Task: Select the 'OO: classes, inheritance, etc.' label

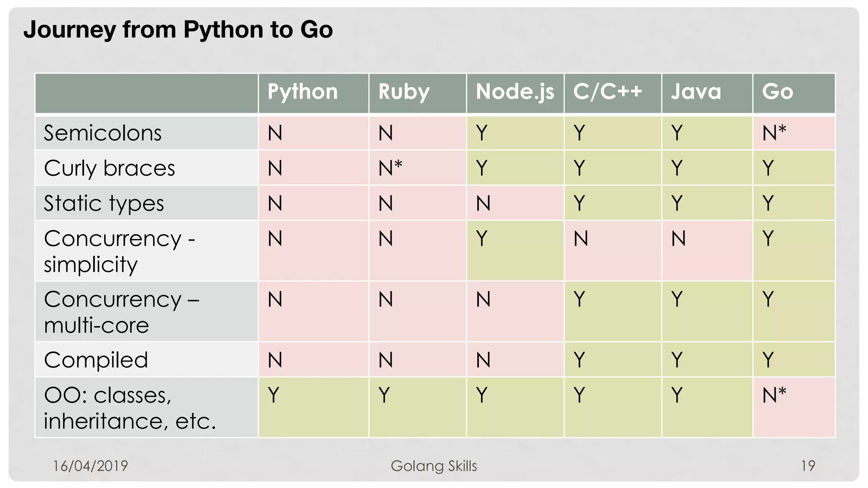Action: [x=130, y=408]
